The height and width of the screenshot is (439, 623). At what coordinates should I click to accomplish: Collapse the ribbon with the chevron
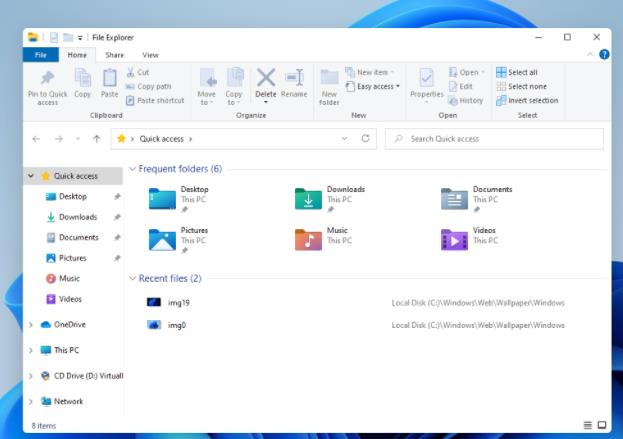point(590,54)
